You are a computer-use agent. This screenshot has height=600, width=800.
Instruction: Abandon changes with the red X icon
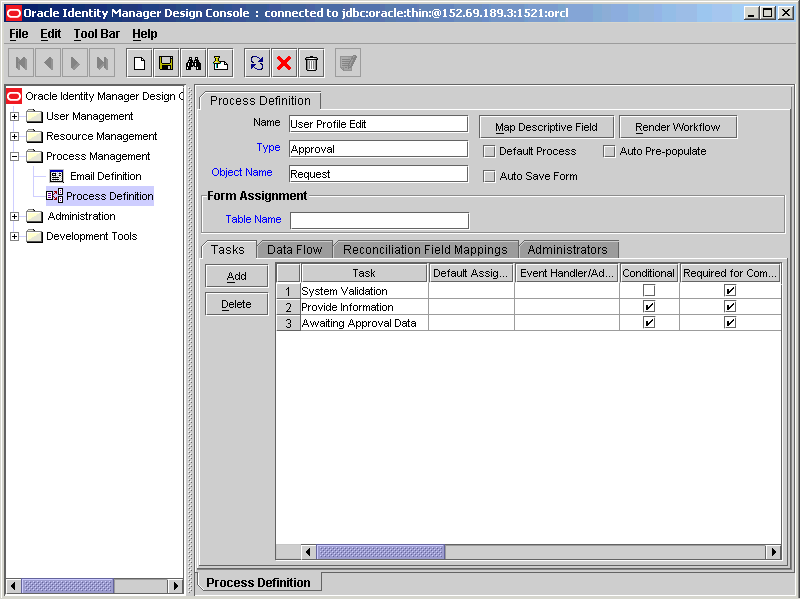click(283, 62)
